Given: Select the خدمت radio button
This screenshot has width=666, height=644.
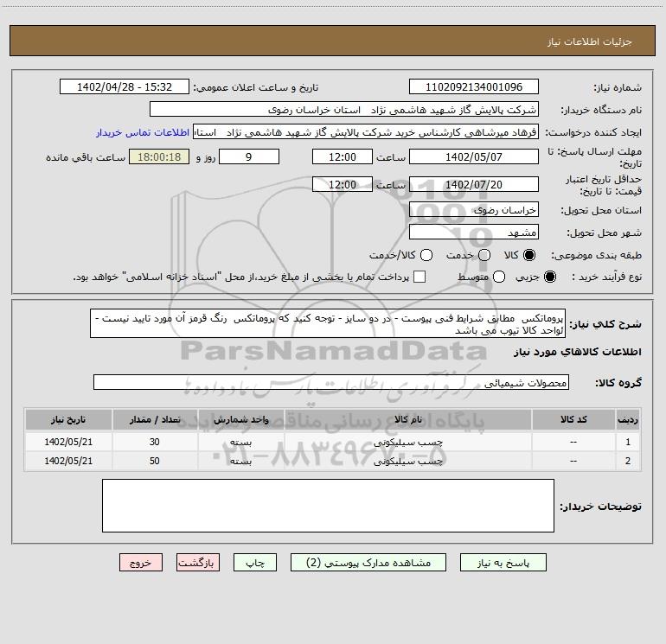Looking at the screenshot, I should 483,256.
